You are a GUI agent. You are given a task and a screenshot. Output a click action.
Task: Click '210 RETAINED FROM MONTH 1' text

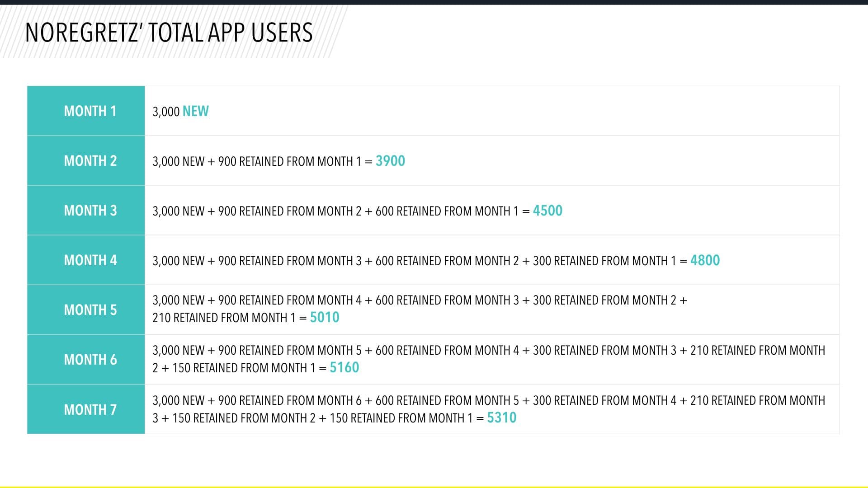[x=224, y=318]
